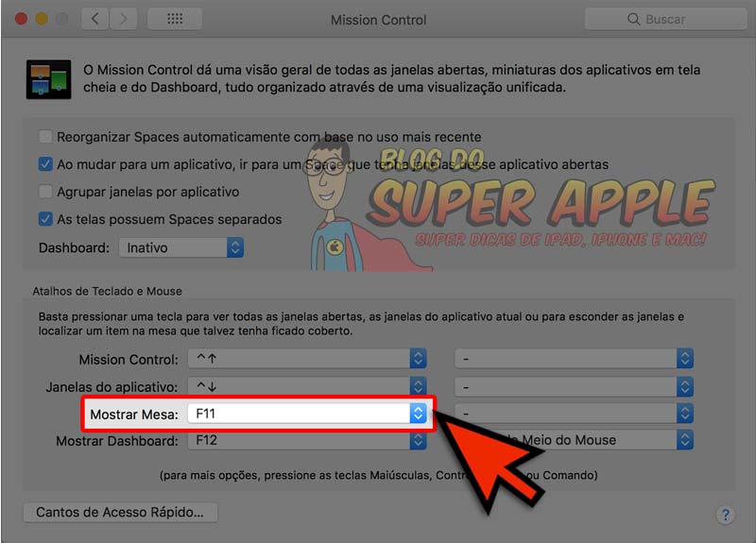Click the Atalhos de Teclado e Mouse label
This screenshot has height=543, width=756.
[108, 291]
